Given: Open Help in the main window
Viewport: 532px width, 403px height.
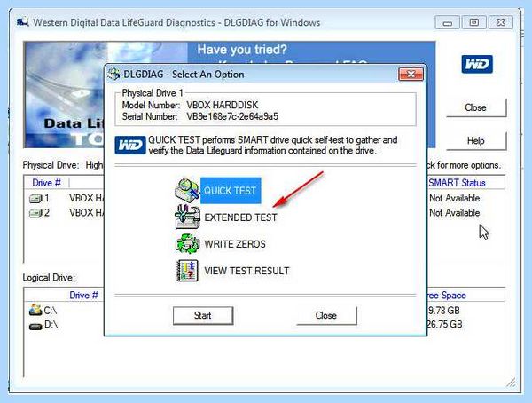Looking at the screenshot, I should click(476, 140).
